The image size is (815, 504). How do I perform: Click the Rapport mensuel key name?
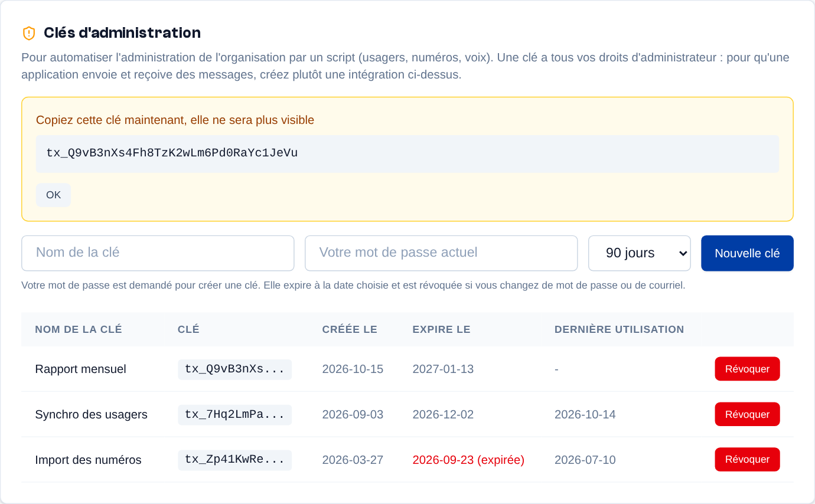[80, 369]
